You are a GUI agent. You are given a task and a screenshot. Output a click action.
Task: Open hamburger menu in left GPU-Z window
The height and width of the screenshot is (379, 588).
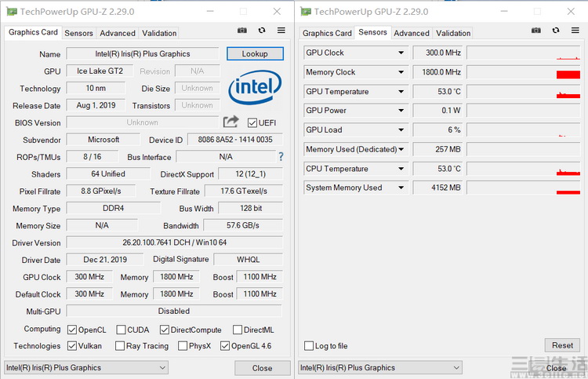click(x=281, y=31)
